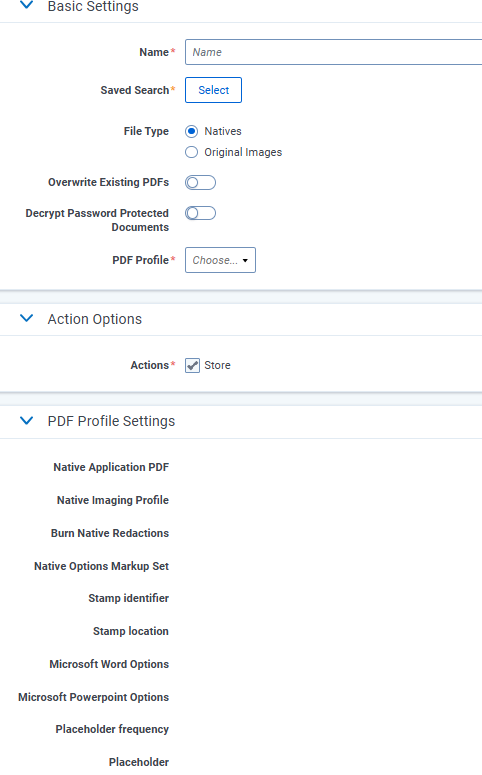Click the Saved Search field label
This screenshot has width=482, height=775.
point(134,90)
